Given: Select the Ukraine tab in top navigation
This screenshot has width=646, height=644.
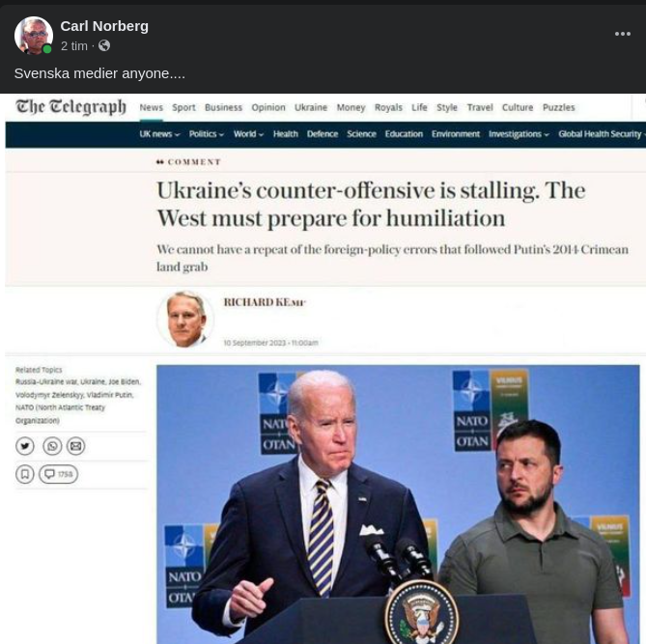Looking at the screenshot, I should [x=311, y=107].
